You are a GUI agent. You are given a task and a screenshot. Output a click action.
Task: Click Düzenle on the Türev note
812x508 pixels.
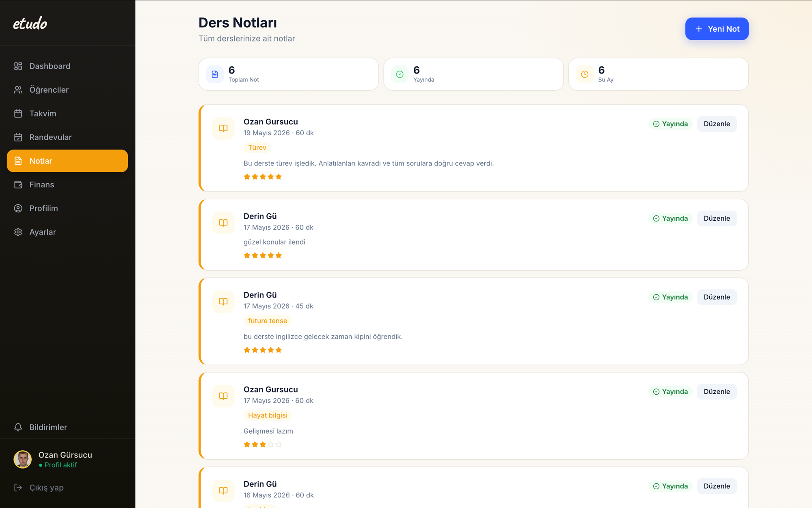pos(717,124)
